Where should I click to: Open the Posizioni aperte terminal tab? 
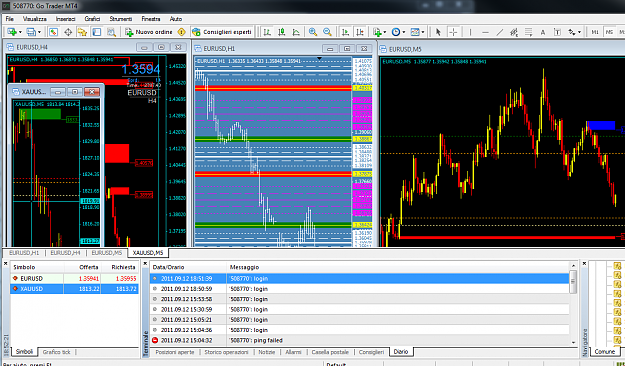(x=175, y=352)
